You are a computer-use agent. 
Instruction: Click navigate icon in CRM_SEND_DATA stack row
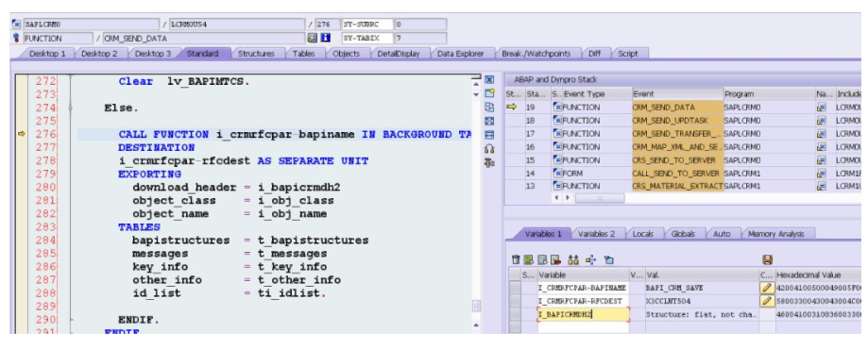pos(822,108)
